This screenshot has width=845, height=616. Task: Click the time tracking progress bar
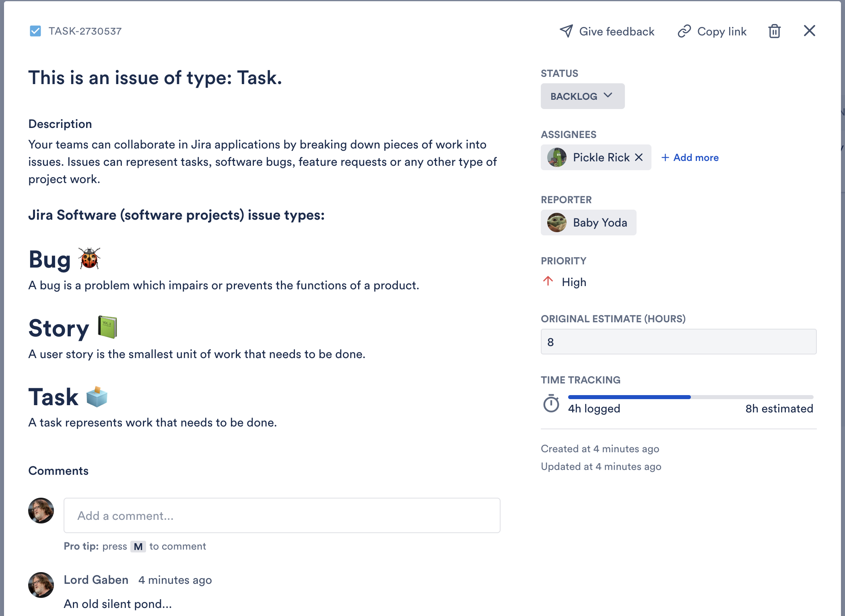690,397
